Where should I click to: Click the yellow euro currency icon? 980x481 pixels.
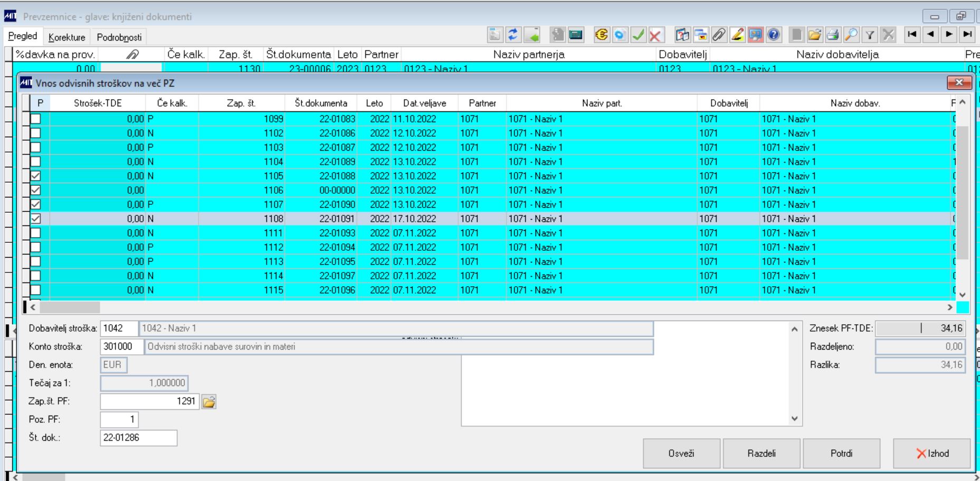click(x=601, y=35)
